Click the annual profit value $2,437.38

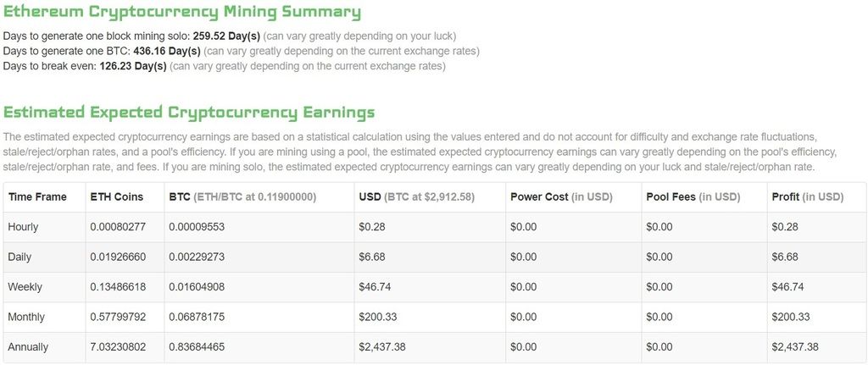(x=795, y=347)
